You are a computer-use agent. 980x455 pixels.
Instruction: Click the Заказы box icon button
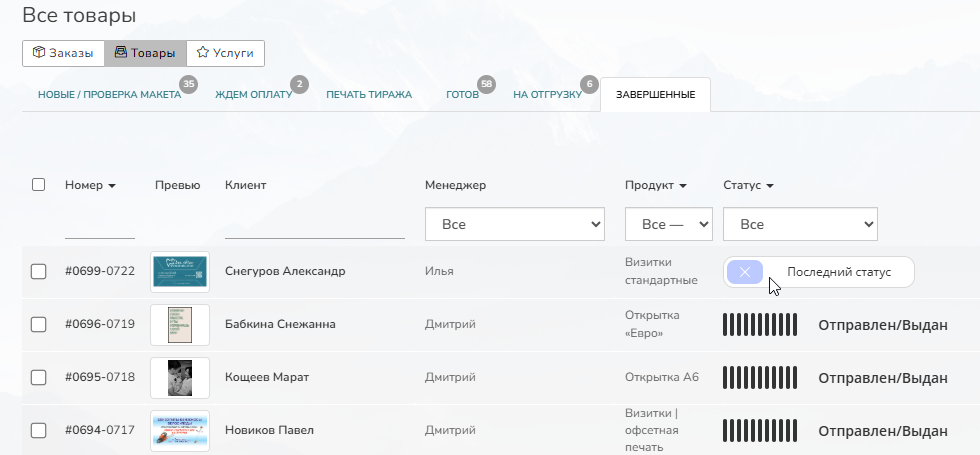[63, 53]
